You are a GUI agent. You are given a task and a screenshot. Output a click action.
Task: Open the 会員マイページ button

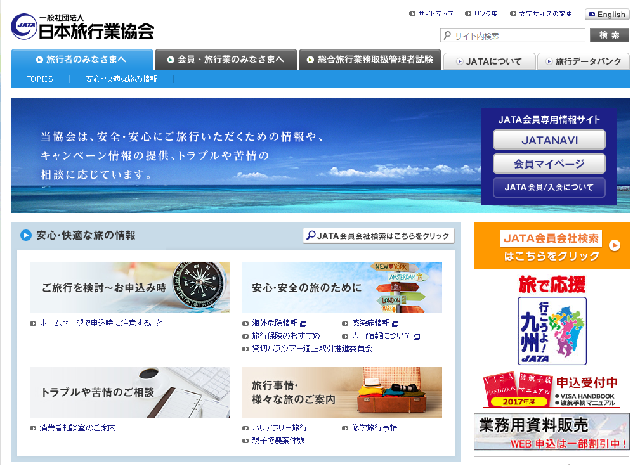549,164
